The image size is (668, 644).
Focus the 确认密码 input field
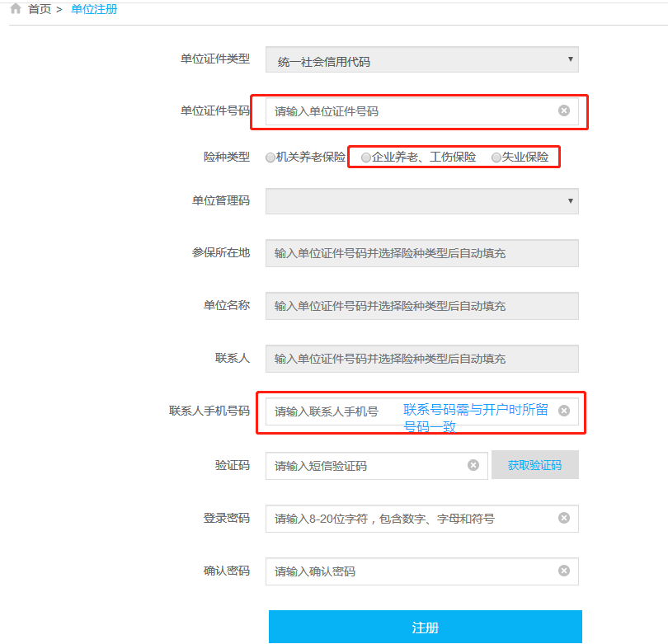tap(421, 571)
